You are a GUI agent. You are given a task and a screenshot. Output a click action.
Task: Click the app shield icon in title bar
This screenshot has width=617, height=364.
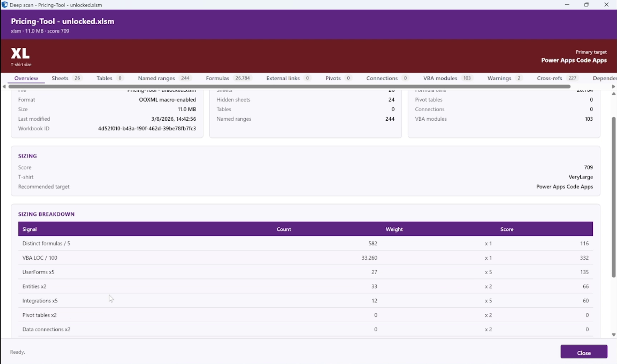tap(5, 5)
